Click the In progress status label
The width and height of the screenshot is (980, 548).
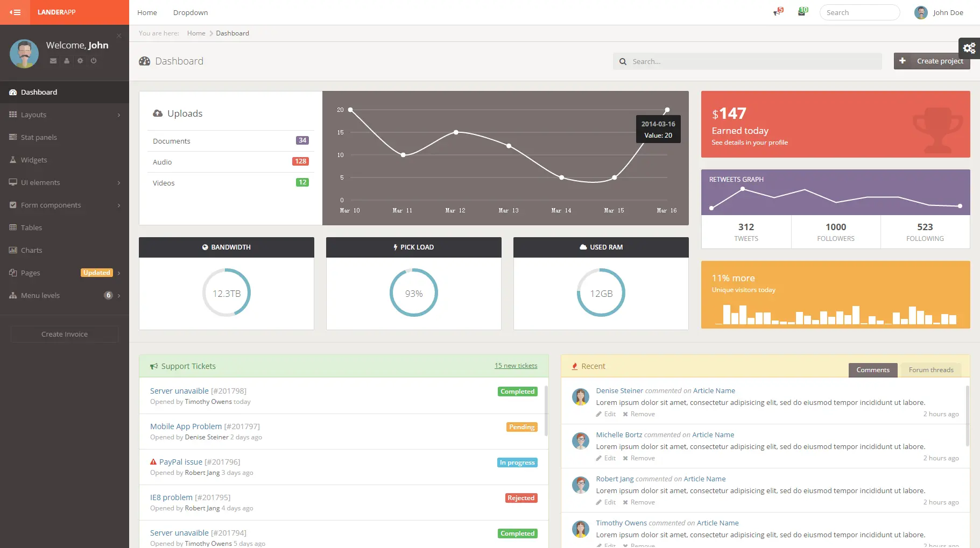[517, 462]
